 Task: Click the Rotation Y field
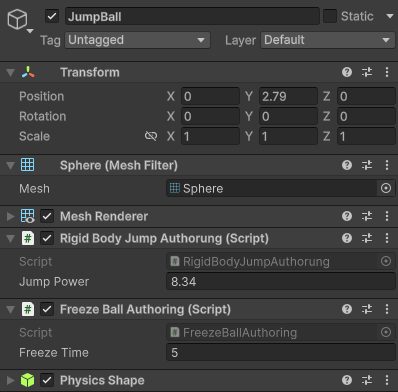288,116
